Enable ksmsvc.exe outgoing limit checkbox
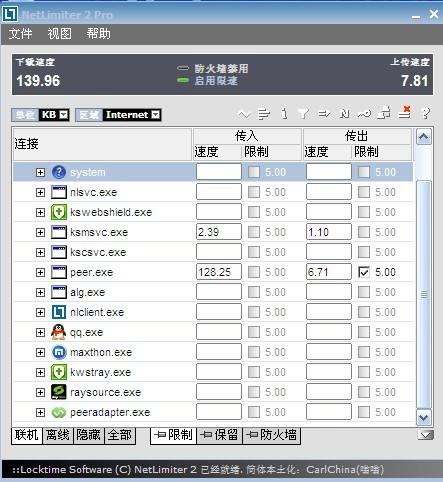Screen dimensions: 443x482 [x=364, y=232]
